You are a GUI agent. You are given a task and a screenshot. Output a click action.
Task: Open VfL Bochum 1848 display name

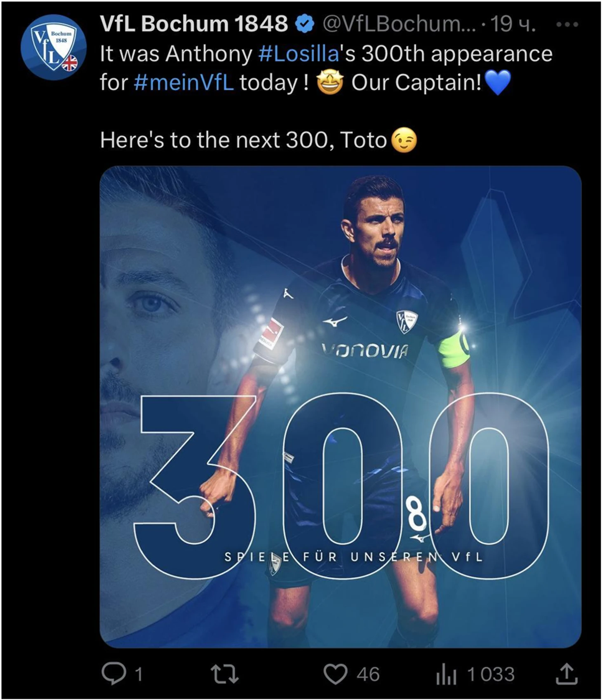(194, 23)
